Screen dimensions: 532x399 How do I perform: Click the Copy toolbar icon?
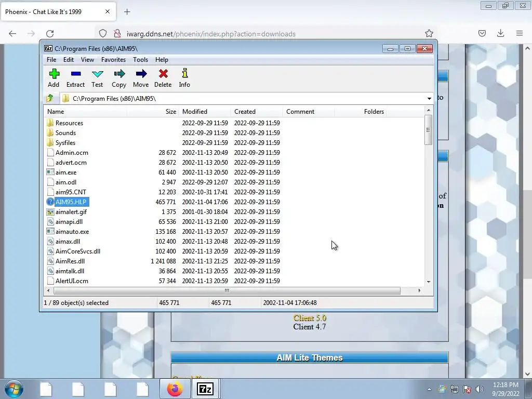pos(119,74)
